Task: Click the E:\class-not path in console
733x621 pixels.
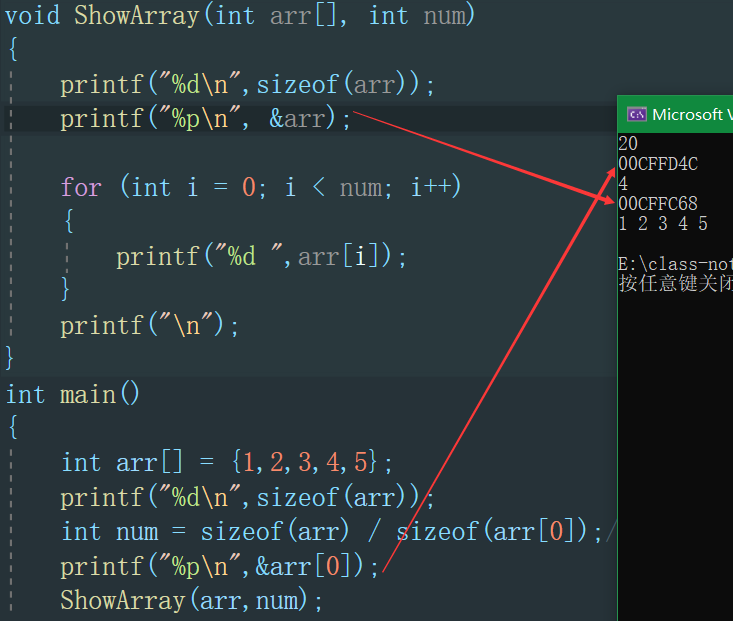Action: 676,264
